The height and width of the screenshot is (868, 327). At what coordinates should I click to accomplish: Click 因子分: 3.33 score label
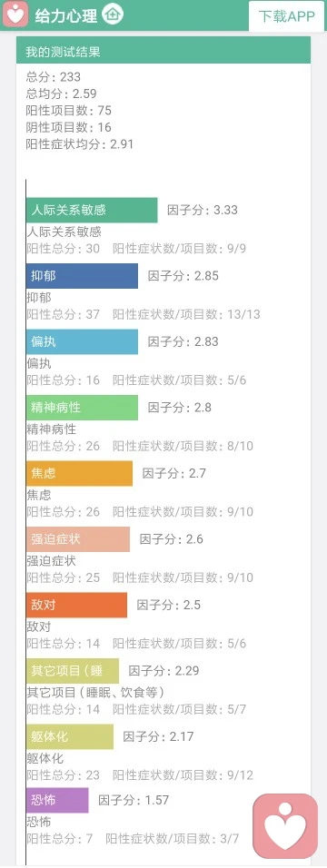[203, 210]
